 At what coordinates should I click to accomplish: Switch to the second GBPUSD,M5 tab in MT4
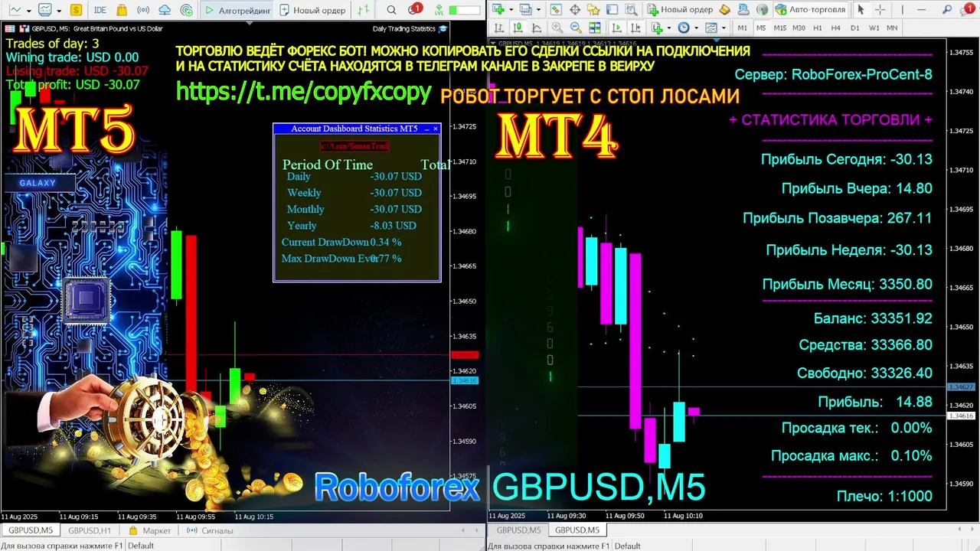(x=577, y=530)
